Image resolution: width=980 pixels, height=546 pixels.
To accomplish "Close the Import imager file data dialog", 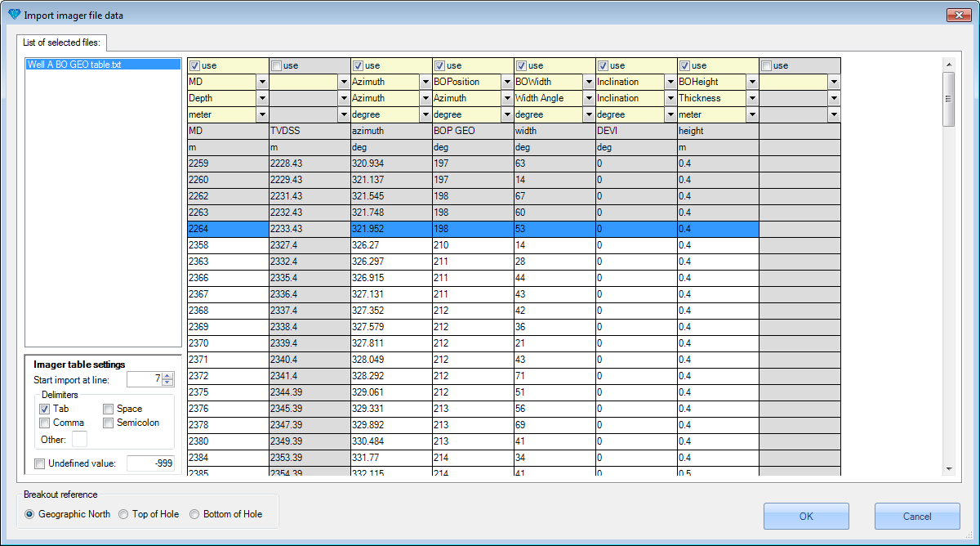I will click(x=958, y=16).
